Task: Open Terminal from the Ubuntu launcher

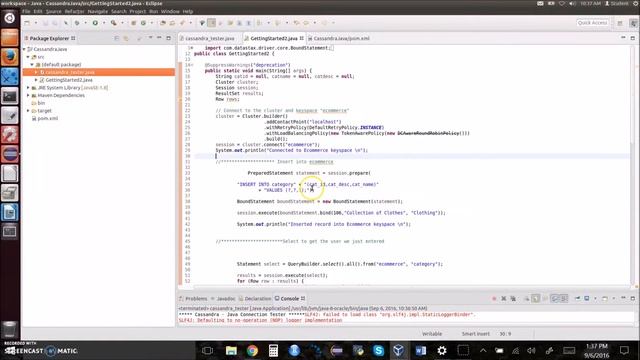Action: tap(9, 96)
